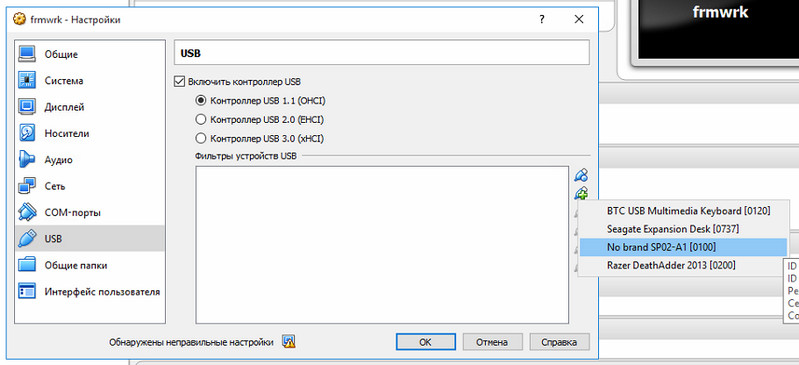
Task: Click the invalid settings warning icon
Action: click(289, 342)
